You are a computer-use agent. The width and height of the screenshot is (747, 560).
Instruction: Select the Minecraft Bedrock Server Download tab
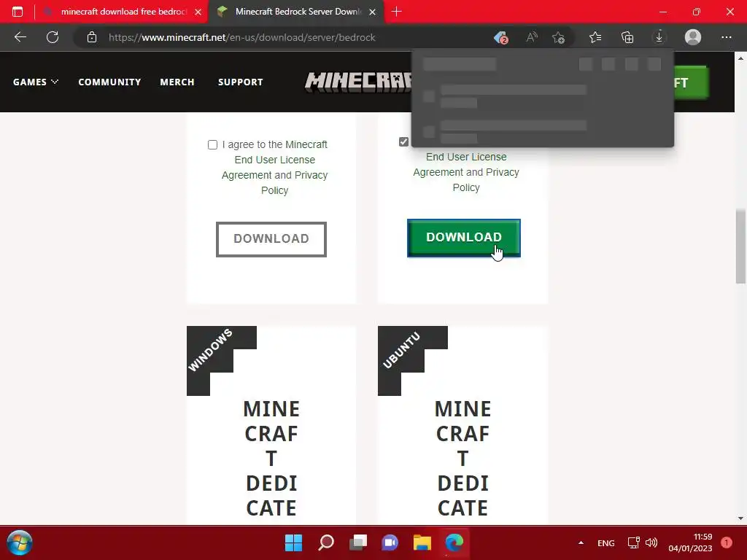tap(296, 12)
